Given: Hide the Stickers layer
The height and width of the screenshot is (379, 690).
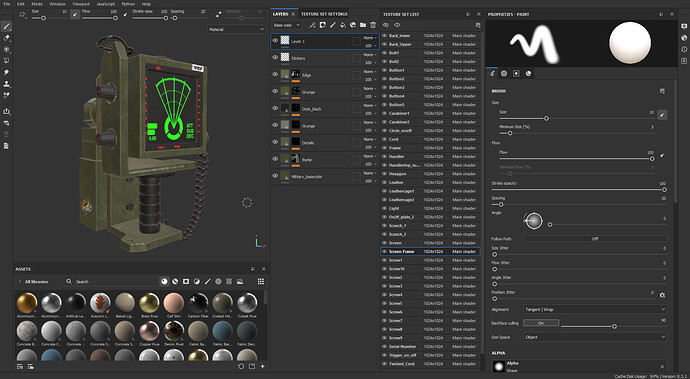Looking at the screenshot, I should point(275,57).
